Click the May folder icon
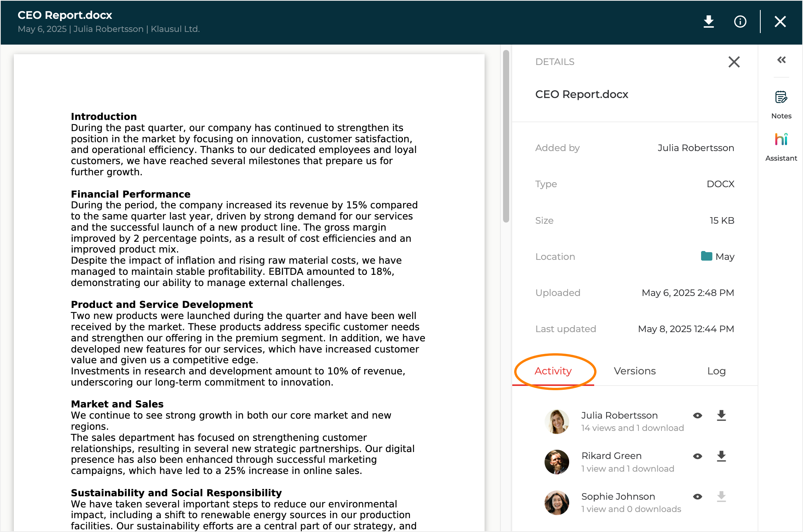Screen dimensions: 803x532 coord(706,256)
